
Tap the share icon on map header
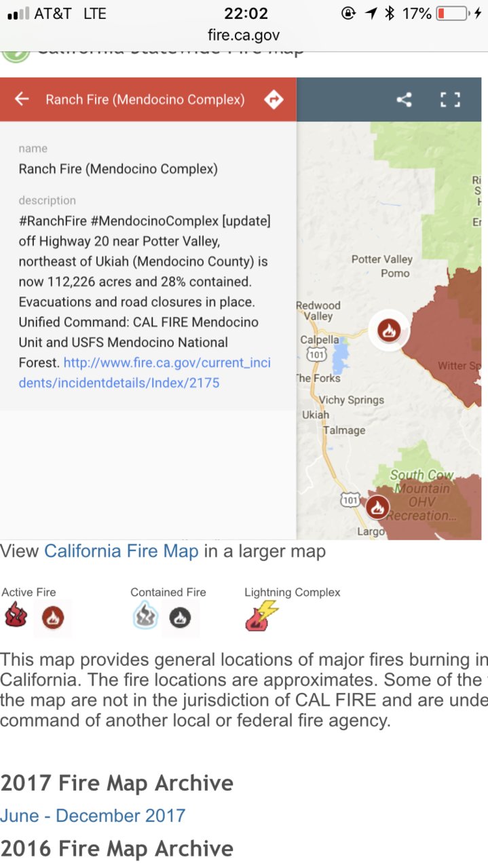pos(404,100)
